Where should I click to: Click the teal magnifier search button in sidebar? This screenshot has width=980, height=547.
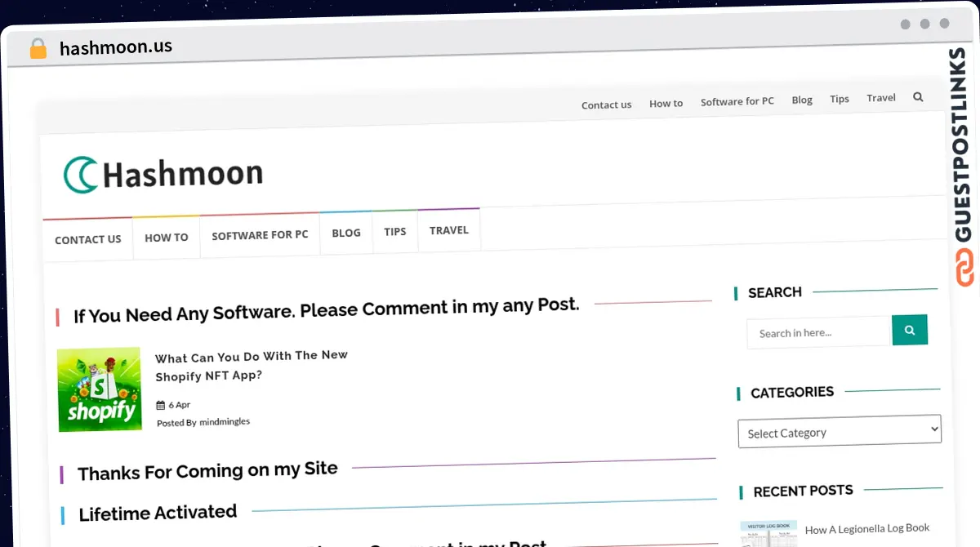click(910, 330)
